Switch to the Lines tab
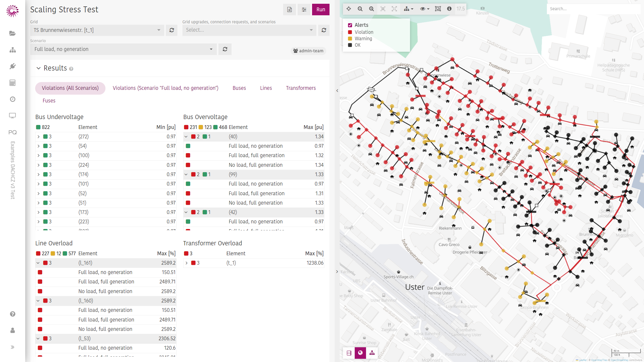Screen dimensions: 644x362 point(266,88)
